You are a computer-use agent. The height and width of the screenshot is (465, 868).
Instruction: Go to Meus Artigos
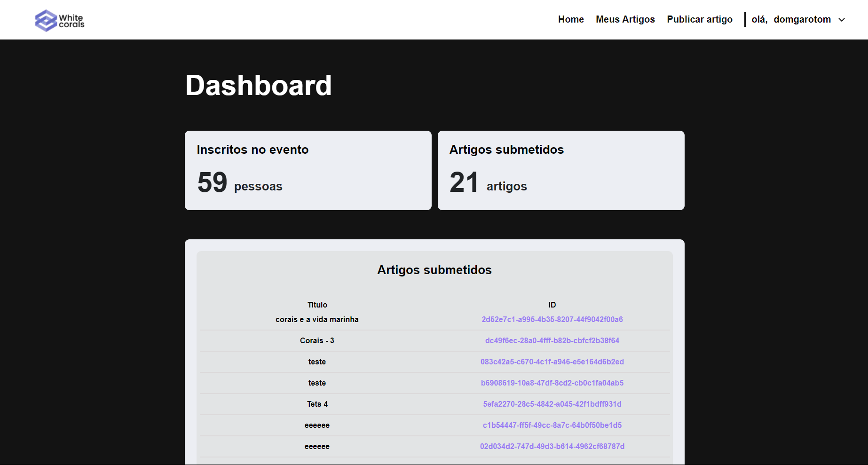tap(625, 19)
